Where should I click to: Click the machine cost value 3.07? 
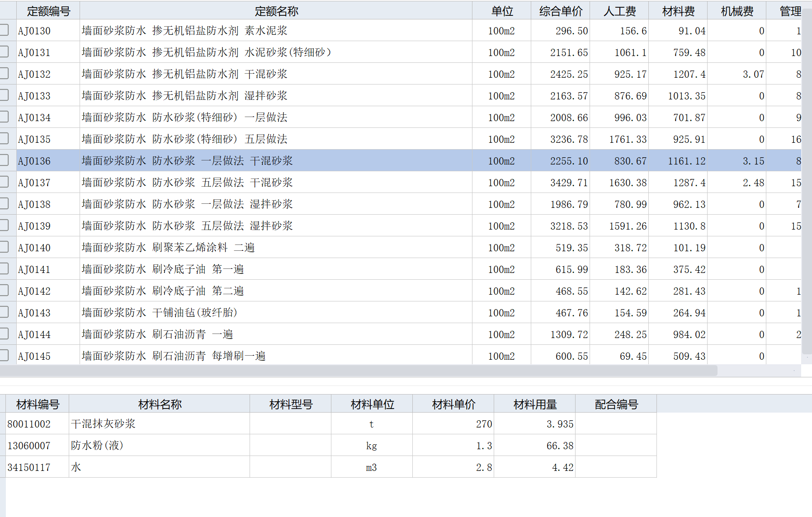754,74
